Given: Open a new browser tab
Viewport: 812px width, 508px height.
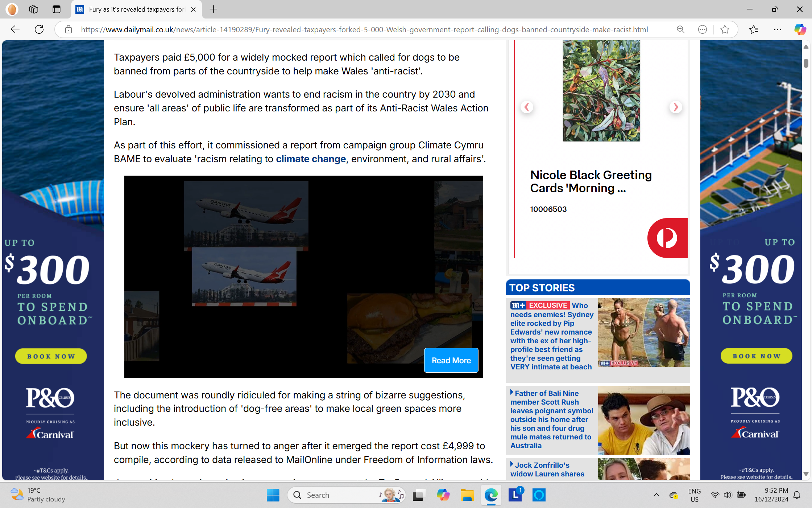Looking at the screenshot, I should (x=214, y=9).
